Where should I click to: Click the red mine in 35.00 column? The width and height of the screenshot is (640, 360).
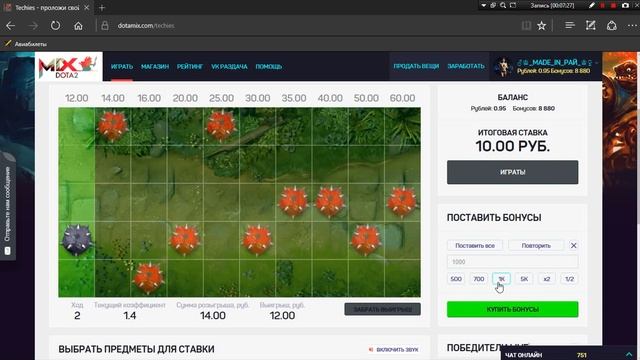pyautogui.click(x=293, y=202)
